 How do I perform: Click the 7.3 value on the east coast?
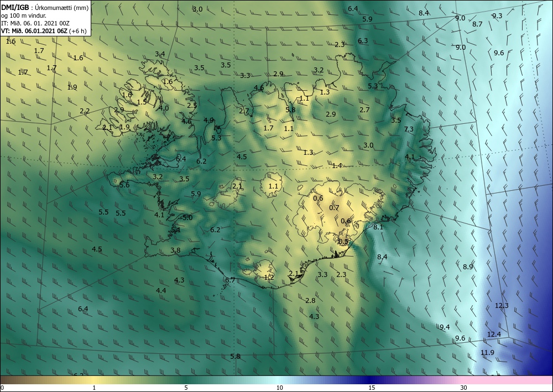tap(409, 129)
